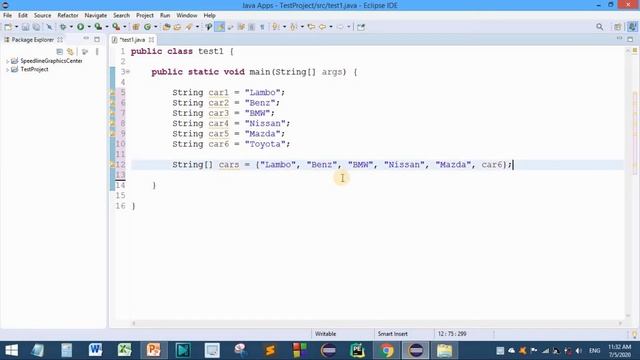Click the Next Annotation icon
This screenshot has height=360, width=640.
click(x=276, y=27)
